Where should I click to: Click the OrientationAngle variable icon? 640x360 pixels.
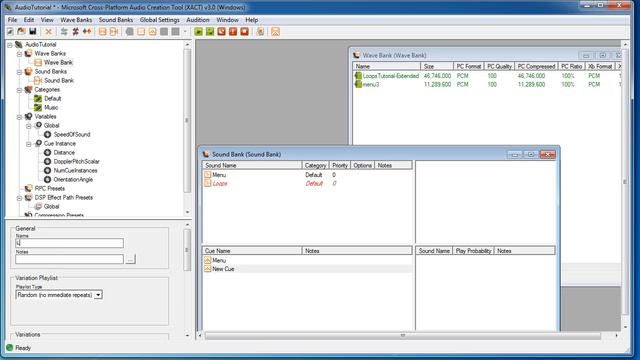click(47, 179)
